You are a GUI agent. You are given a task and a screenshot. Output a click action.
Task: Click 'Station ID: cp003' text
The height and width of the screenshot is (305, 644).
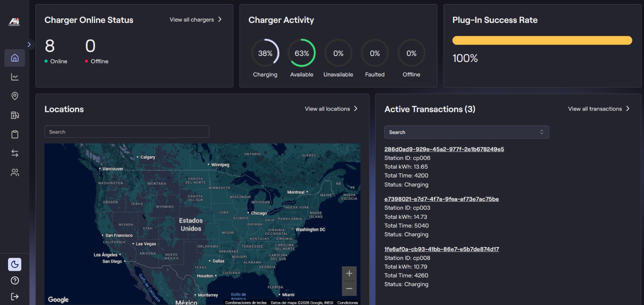click(x=407, y=208)
